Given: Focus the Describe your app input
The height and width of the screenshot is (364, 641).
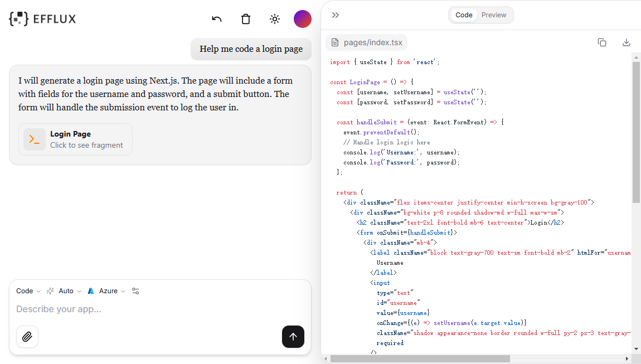Looking at the screenshot, I should (x=159, y=309).
